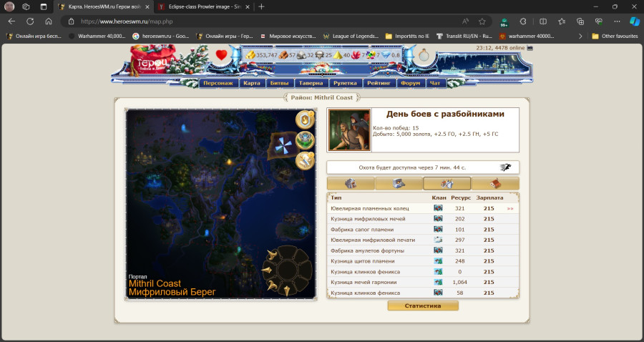Open the Importēts no IE bookmark folder
Screen dimensions: 644x342
coord(407,36)
